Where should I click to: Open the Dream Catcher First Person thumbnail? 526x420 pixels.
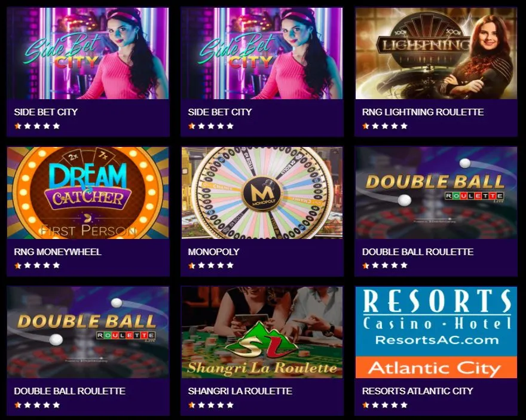(x=88, y=193)
